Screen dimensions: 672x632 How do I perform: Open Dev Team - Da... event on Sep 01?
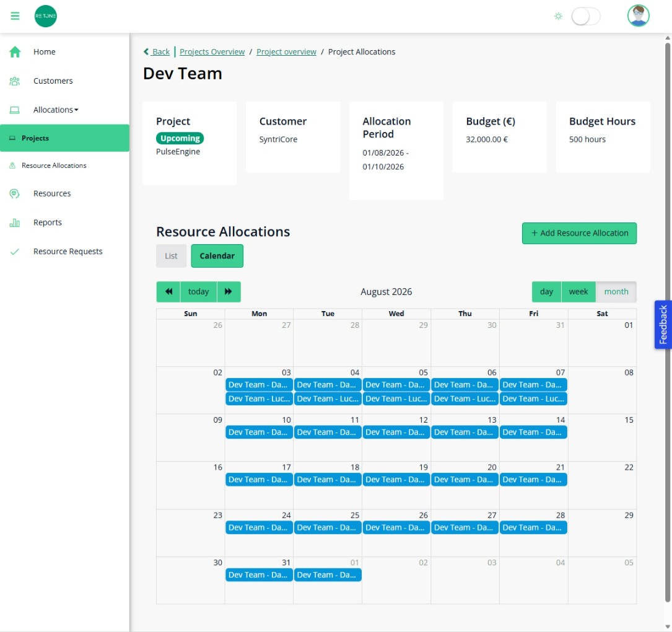328,575
